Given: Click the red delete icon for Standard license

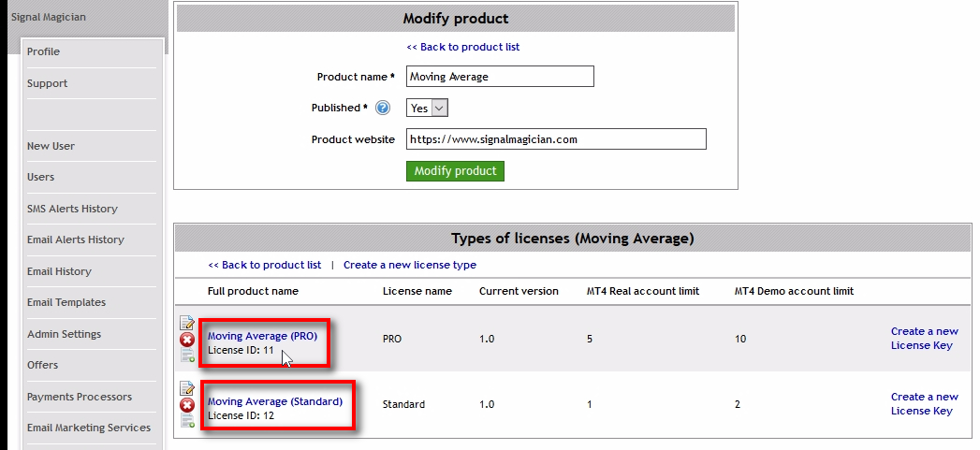Looking at the screenshot, I should click(187, 405).
